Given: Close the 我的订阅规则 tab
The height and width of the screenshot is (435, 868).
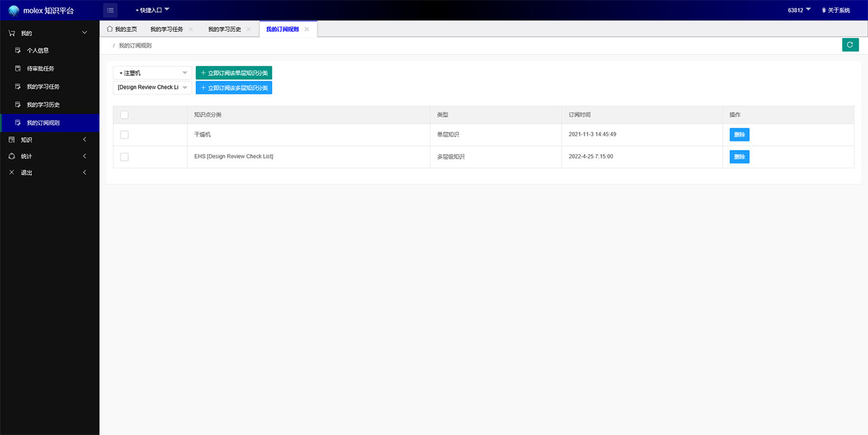Looking at the screenshot, I should pyautogui.click(x=307, y=29).
